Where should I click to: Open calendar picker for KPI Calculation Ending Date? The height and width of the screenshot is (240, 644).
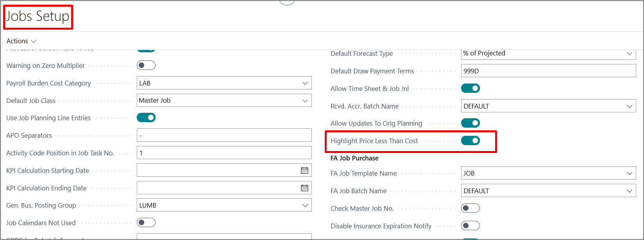(x=304, y=188)
